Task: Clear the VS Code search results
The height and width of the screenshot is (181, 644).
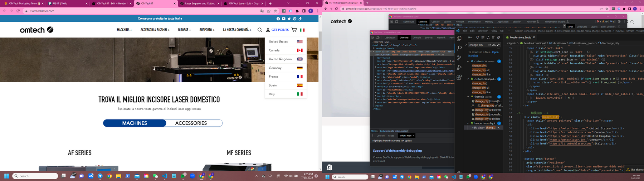Action: [x=483, y=37]
